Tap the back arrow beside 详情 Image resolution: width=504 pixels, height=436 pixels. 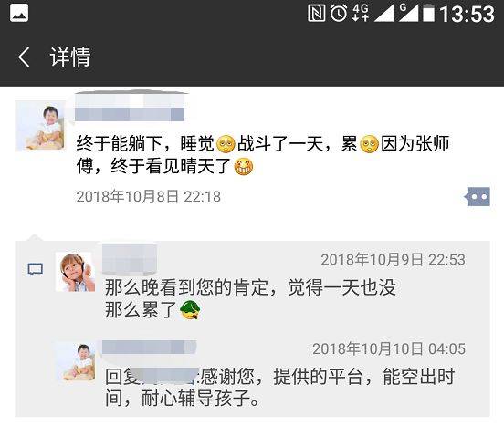[24, 57]
